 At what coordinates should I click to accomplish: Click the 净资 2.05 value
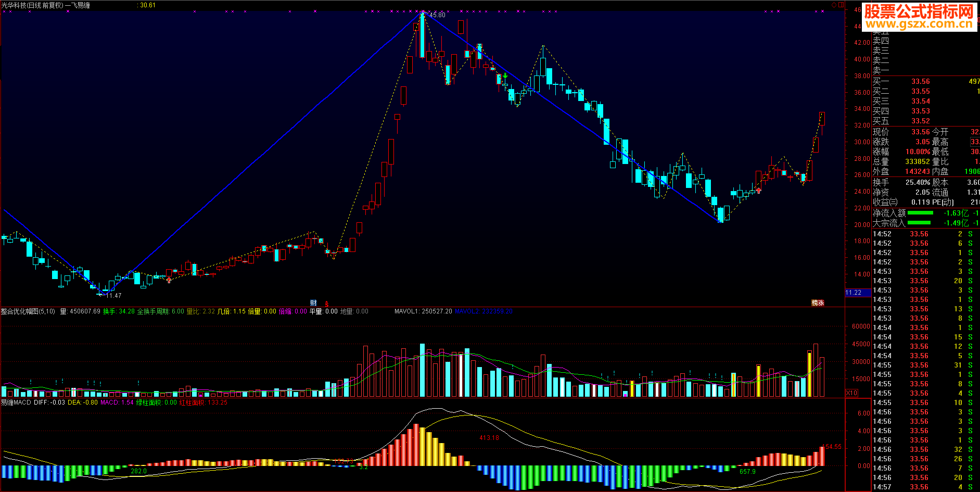point(923,192)
